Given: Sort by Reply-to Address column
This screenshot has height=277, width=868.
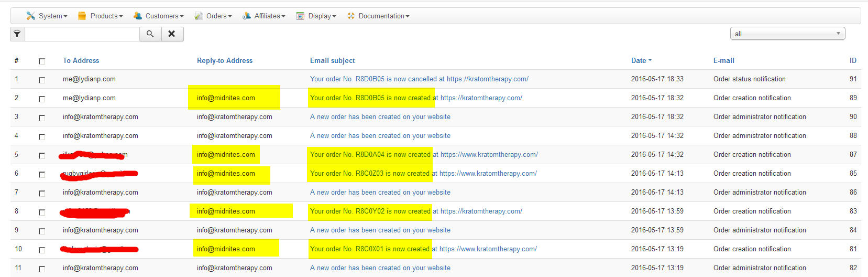Looking at the screenshot, I should 225,60.
